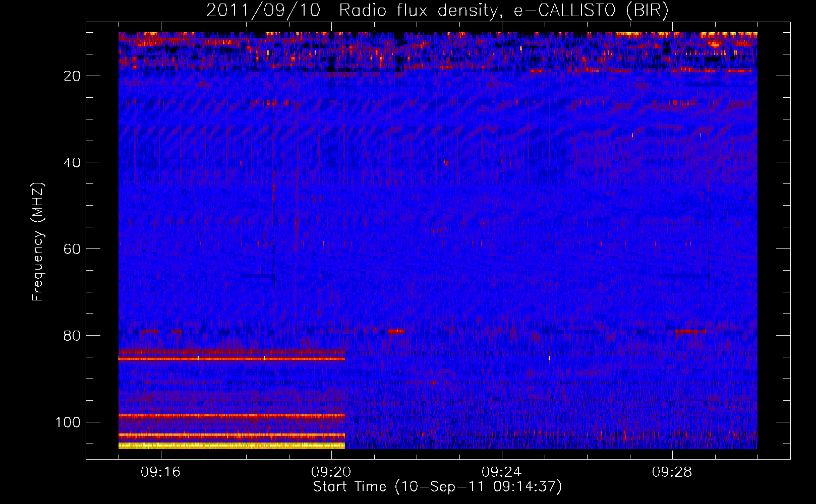Click the '09:16' time tick label
Image resolution: width=816 pixels, height=504 pixels.
(161, 472)
